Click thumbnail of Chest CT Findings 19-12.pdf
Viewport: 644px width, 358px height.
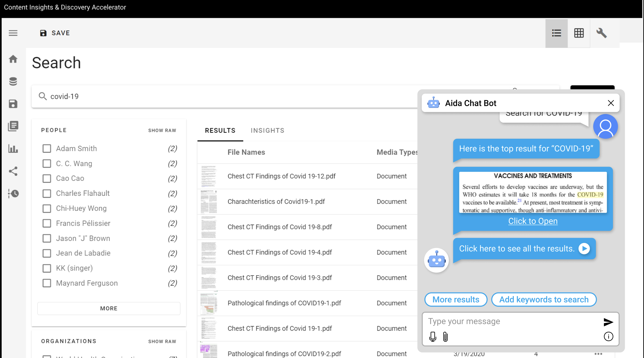209,176
